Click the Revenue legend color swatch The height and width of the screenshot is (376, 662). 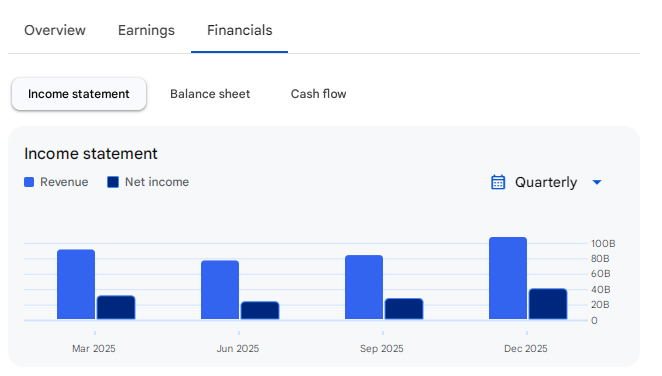coord(29,182)
